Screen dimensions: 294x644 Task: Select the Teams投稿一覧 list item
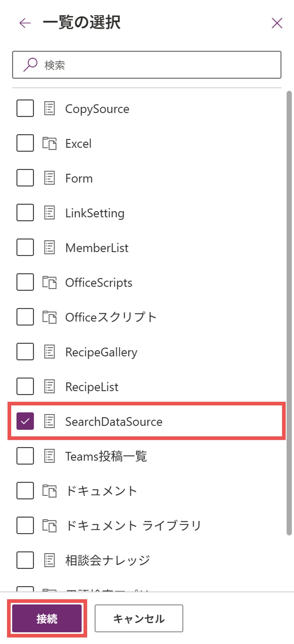pos(106,456)
